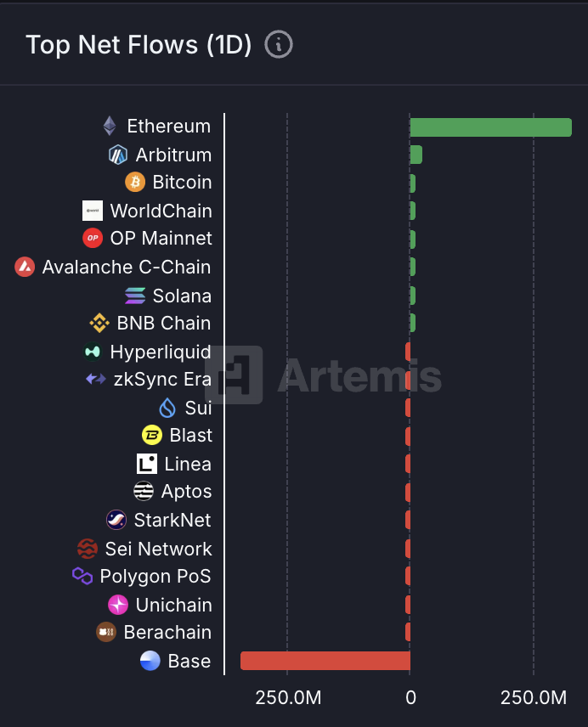Click the WorldChain logo thumbnail

point(93,211)
